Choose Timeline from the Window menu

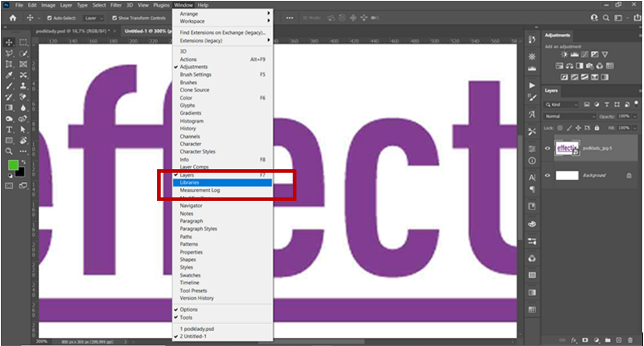(x=223, y=283)
